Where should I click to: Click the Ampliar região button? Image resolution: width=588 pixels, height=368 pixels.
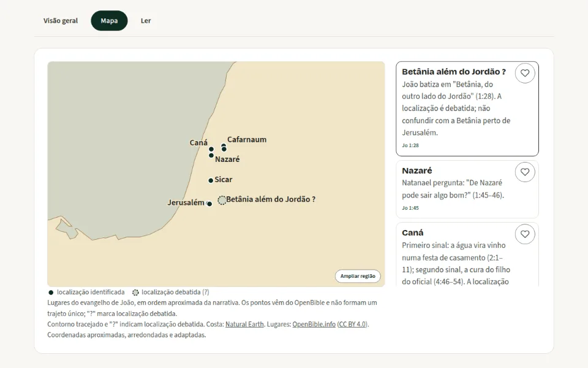pos(358,276)
